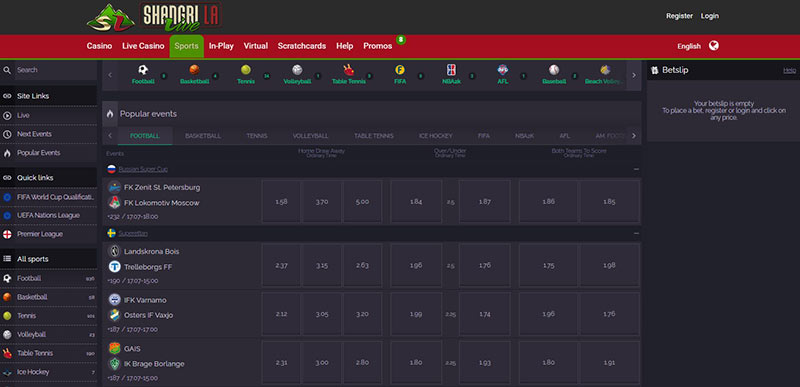Collapse the Superettan league section
800x387 pixels.
[636, 233]
